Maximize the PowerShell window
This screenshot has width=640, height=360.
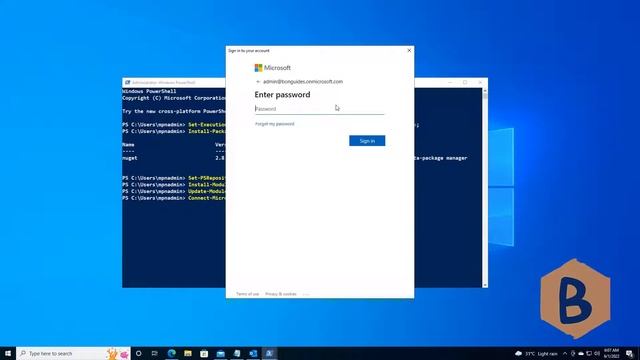tap(465, 82)
